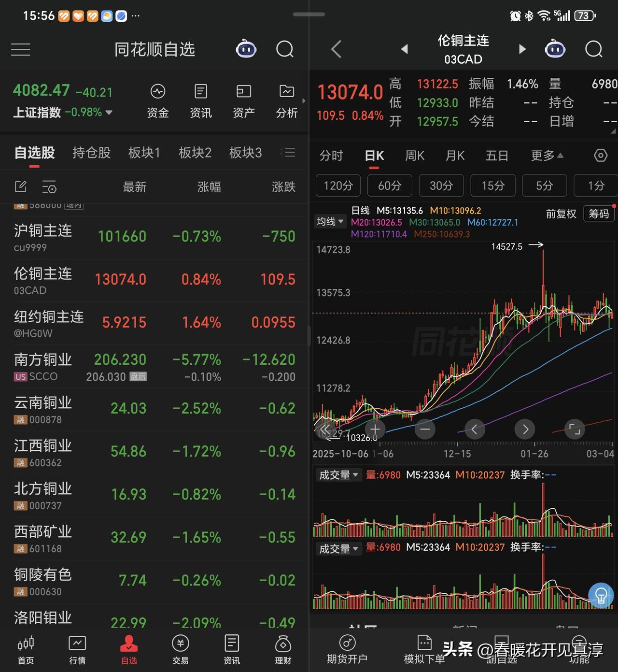The image size is (618, 672).
Task: Enter fullscreen chart mode
Action: pos(575,429)
